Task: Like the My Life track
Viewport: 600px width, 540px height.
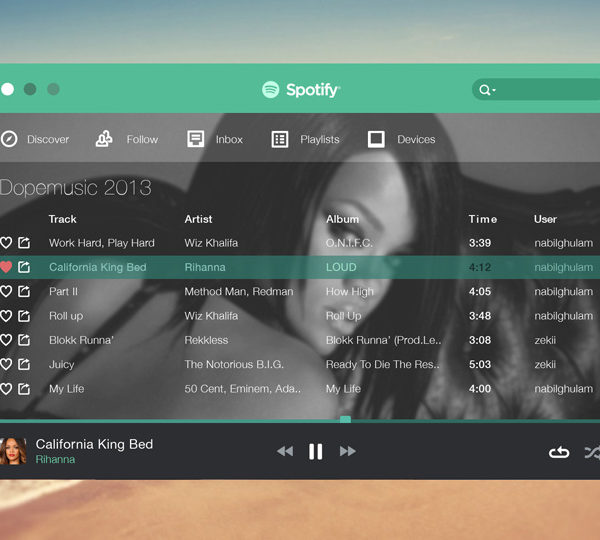Action: (6, 389)
